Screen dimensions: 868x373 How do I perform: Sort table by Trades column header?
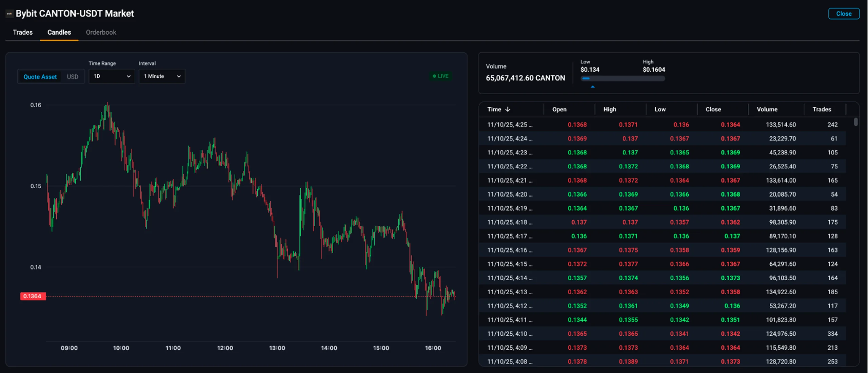click(x=822, y=109)
